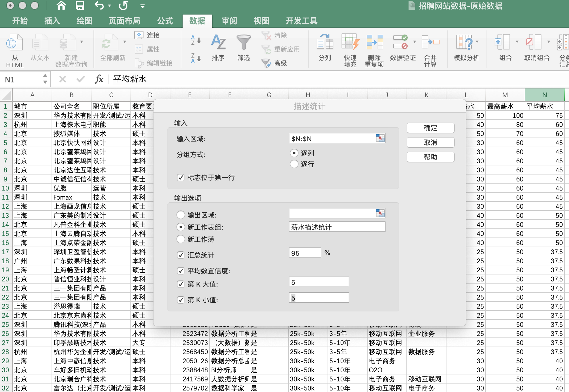Switch to the 公式 ribbon tab
The width and height of the screenshot is (569, 392).
[165, 21]
